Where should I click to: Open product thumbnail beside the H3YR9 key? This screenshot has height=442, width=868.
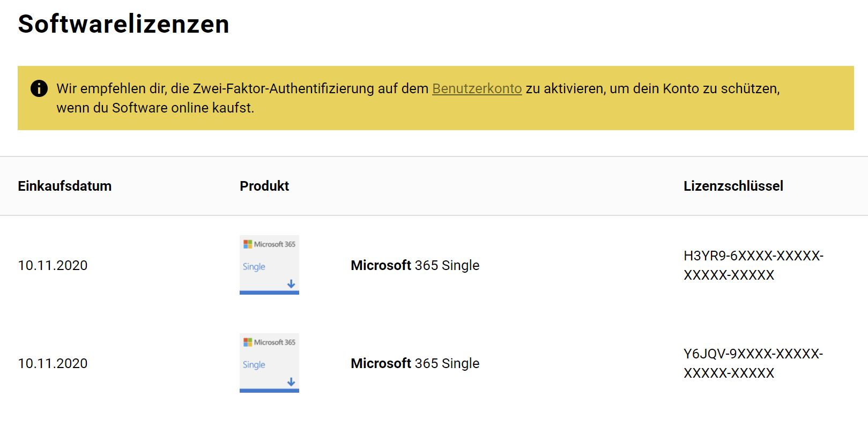click(269, 265)
